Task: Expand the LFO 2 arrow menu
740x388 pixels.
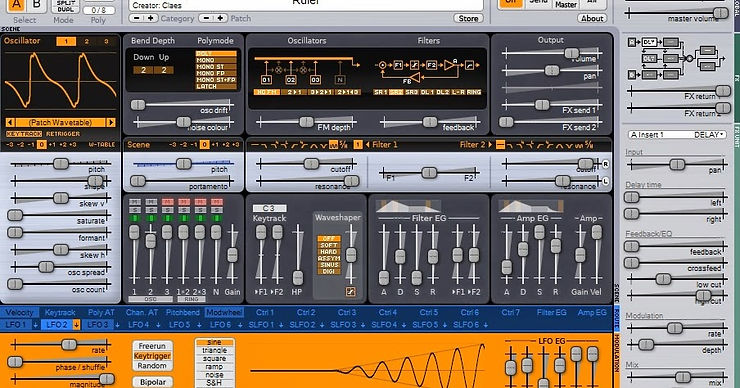Action: click(x=76, y=325)
